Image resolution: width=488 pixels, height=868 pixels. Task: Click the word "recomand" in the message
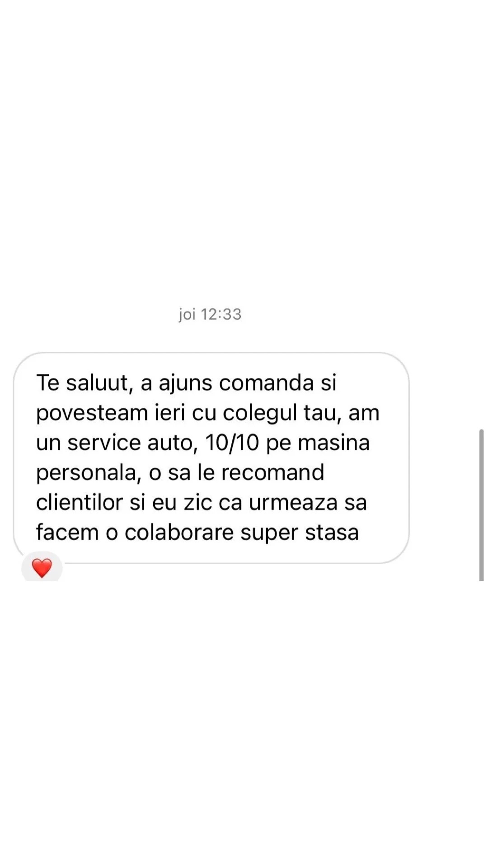[272, 472]
